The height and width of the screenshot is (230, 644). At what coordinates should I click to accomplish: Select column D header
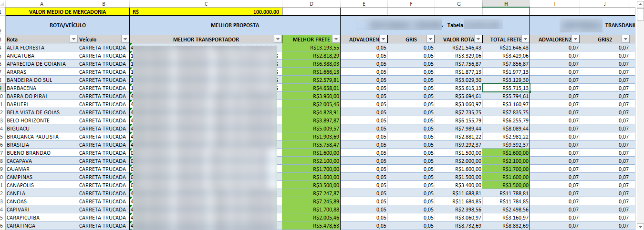pos(311,3)
